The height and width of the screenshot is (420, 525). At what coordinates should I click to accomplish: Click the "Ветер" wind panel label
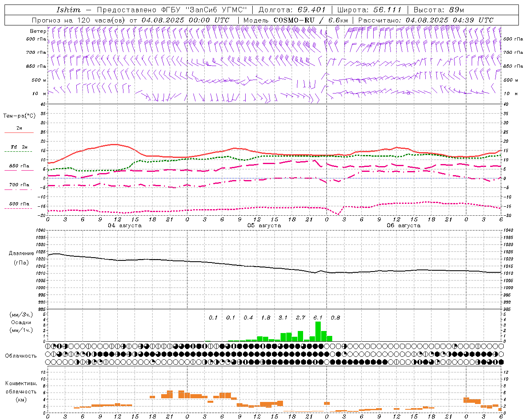click(x=38, y=31)
